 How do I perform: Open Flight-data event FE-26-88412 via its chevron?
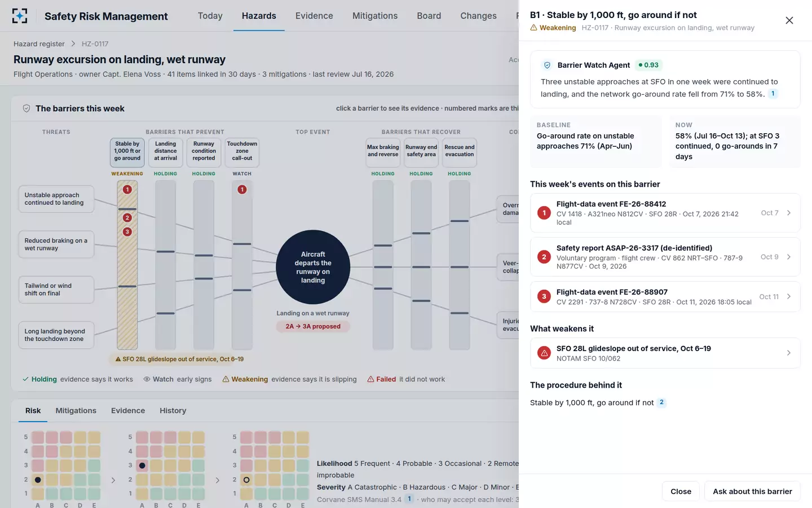(789, 213)
